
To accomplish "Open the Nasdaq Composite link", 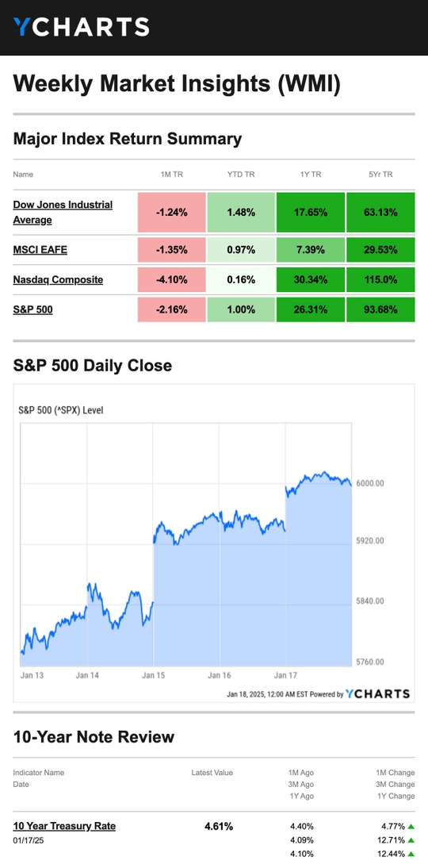I will tap(58, 279).
